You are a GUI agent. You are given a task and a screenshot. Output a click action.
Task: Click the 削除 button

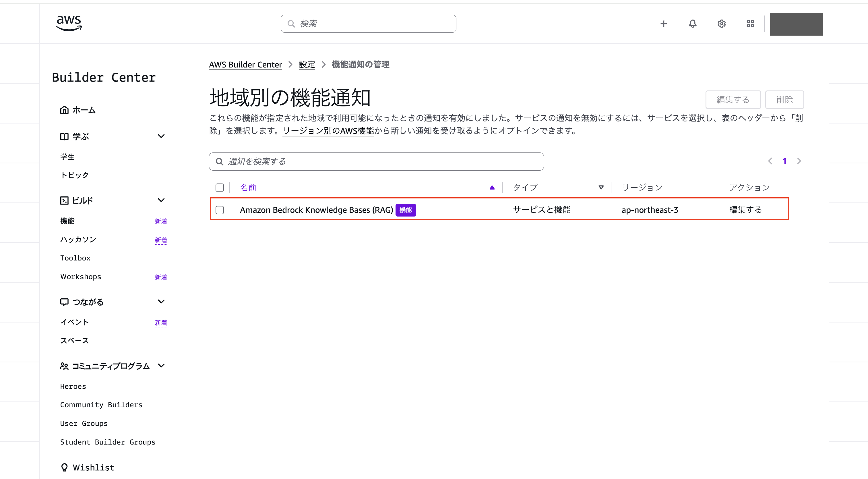pos(784,100)
